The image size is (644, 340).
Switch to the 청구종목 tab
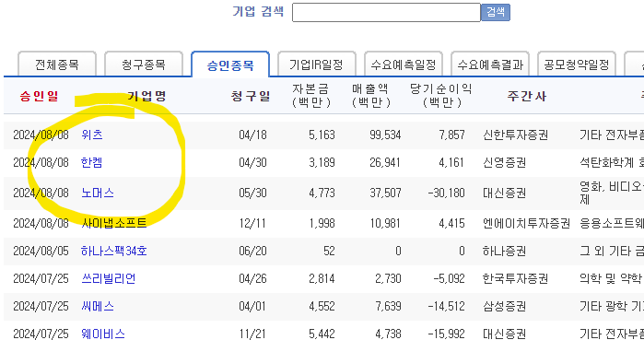tap(144, 64)
